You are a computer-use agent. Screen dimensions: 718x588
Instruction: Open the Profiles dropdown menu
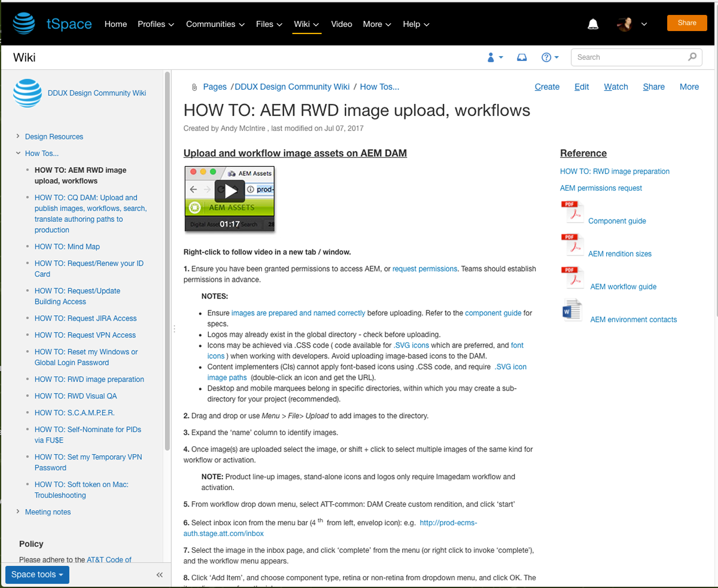pyautogui.click(x=156, y=24)
